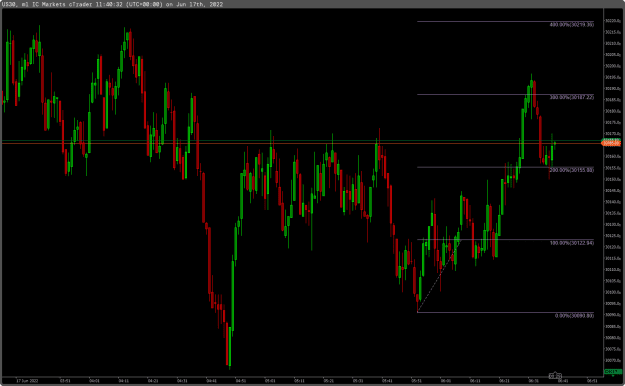Click the 100.00%(30122.94) Fibonacci level label

(572, 243)
